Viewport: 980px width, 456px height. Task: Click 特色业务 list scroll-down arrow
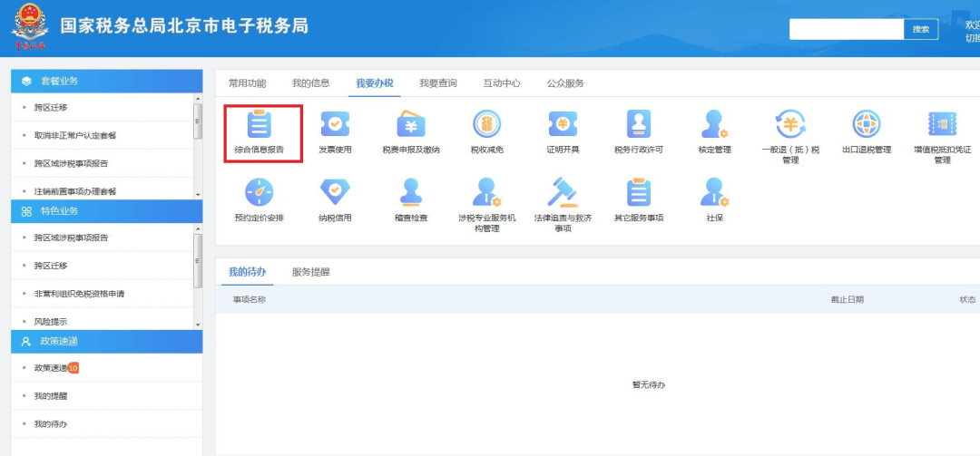(198, 325)
